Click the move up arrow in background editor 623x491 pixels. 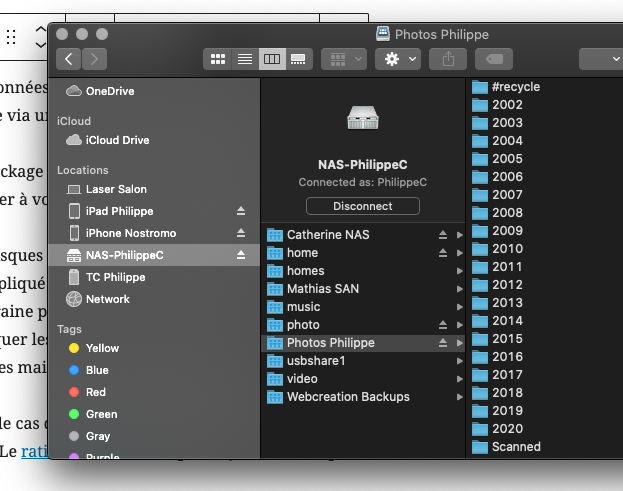coord(41,30)
